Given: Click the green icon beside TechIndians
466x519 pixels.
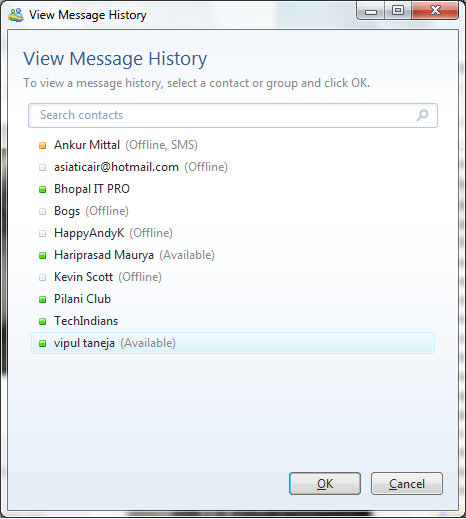Looking at the screenshot, I should (43, 321).
